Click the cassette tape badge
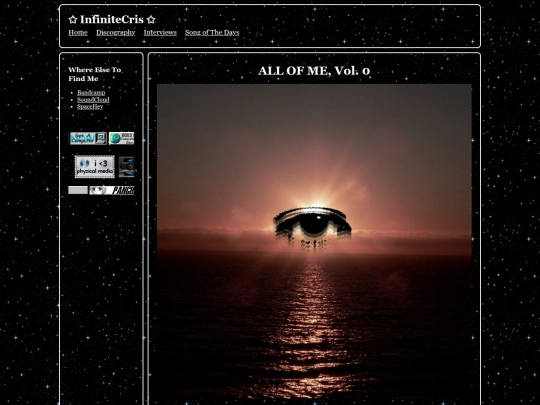 click(x=126, y=167)
